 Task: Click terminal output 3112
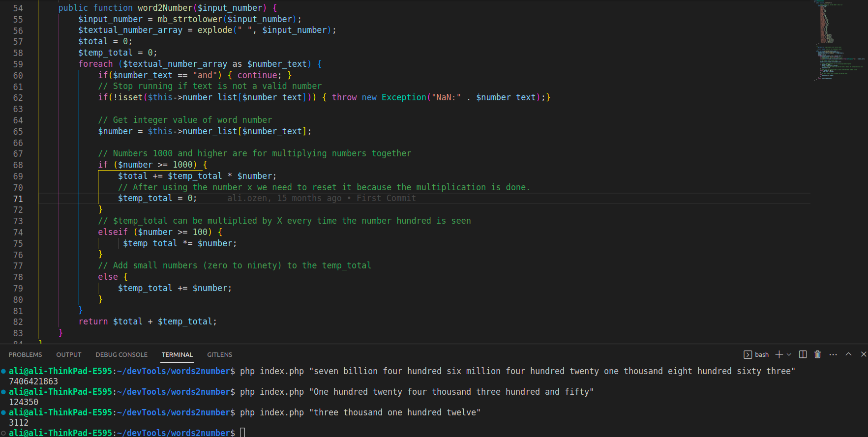click(x=19, y=423)
